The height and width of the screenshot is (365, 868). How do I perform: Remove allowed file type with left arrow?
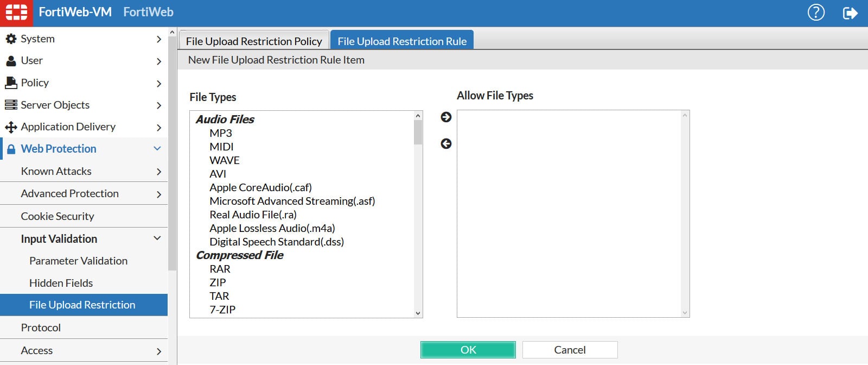click(x=446, y=143)
